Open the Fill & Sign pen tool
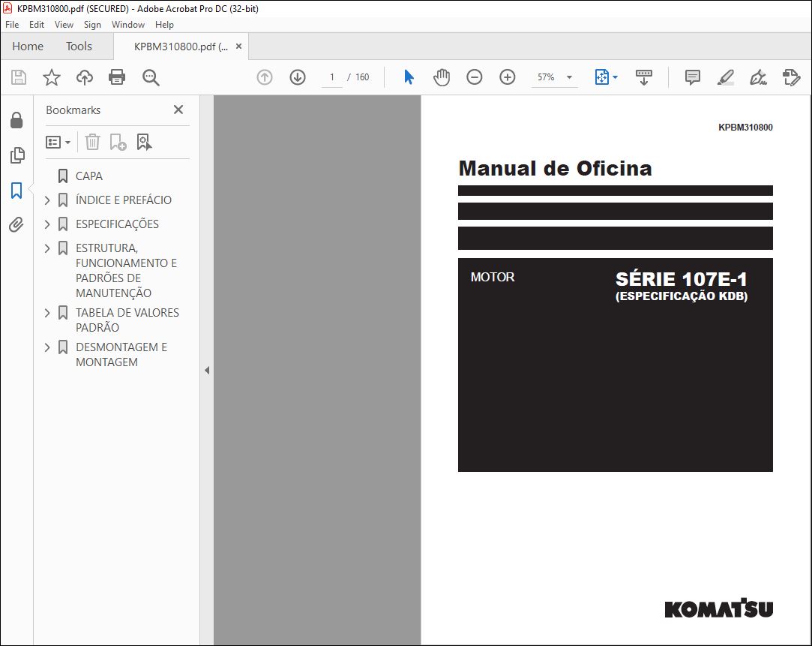The width and height of the screenshot is (812, 646). pos(758,77)
